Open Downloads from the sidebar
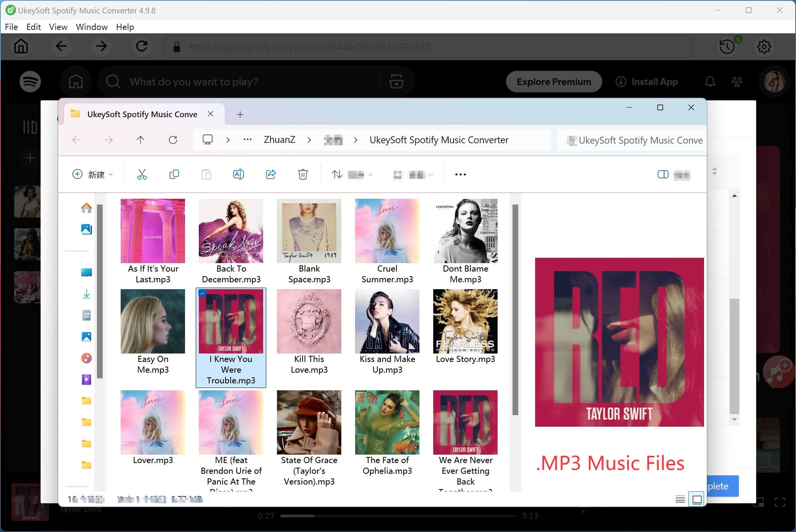 click(87, 294)
